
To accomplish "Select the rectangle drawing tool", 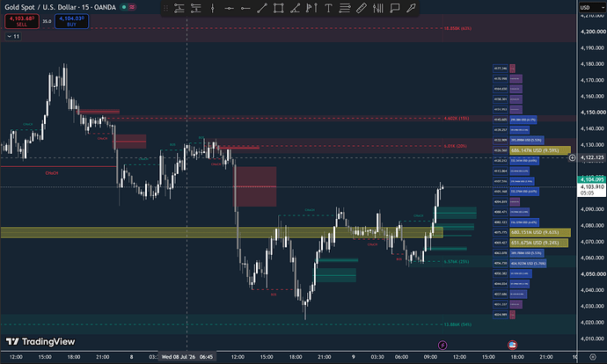I will [x=278, y=8].
